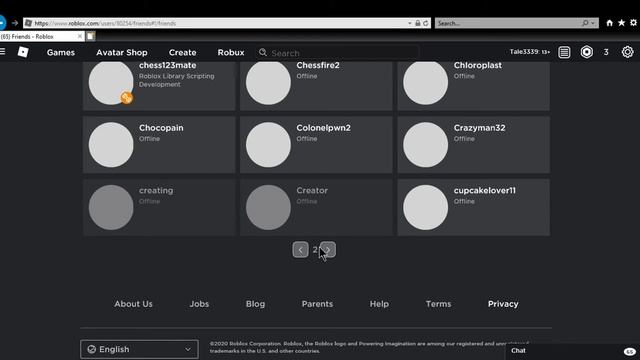Open the Privacy footer link
The height and width of the screenshot is (360, 640).
(503, 304)
